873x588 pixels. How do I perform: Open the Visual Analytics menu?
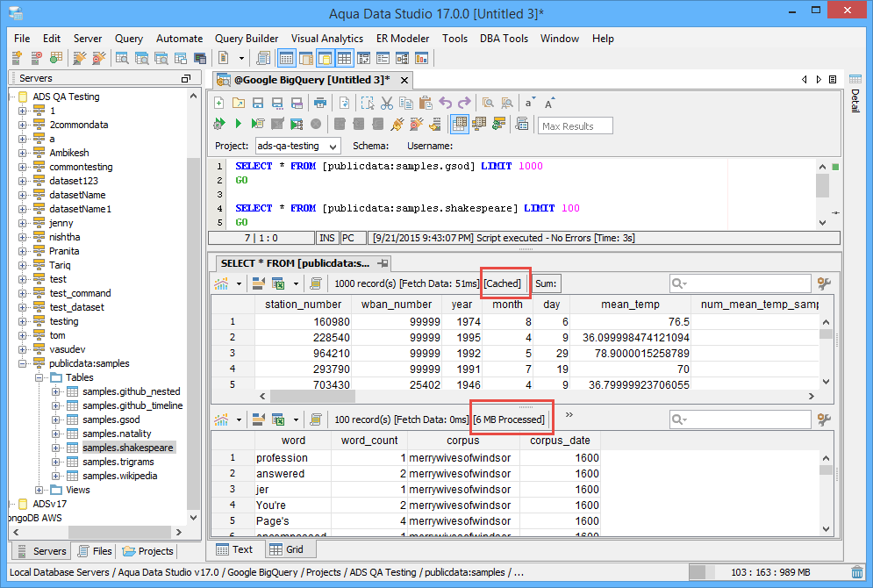pos(326,39)
